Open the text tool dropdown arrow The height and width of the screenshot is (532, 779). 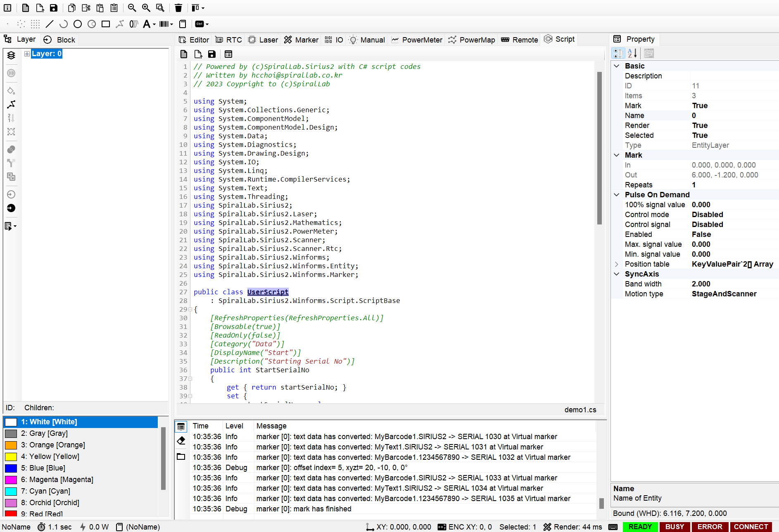[x=154, y=24]
